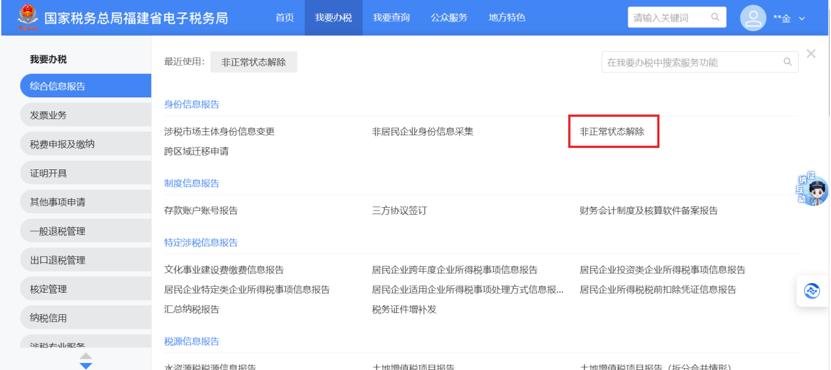This screenshot has width=831, height=370.
Task: Open 居民企业特定类企业所得税事项信息报告
Action: tap(247, 290)
